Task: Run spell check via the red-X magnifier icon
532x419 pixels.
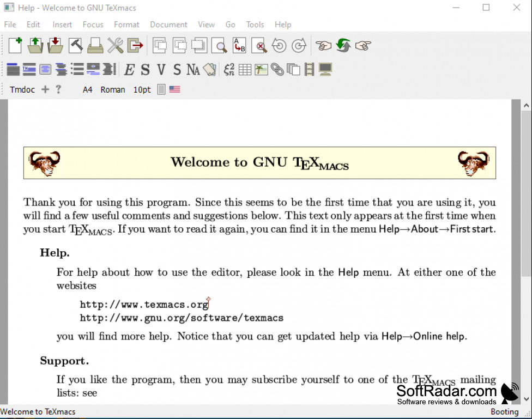Action: [x=259, y=45]
